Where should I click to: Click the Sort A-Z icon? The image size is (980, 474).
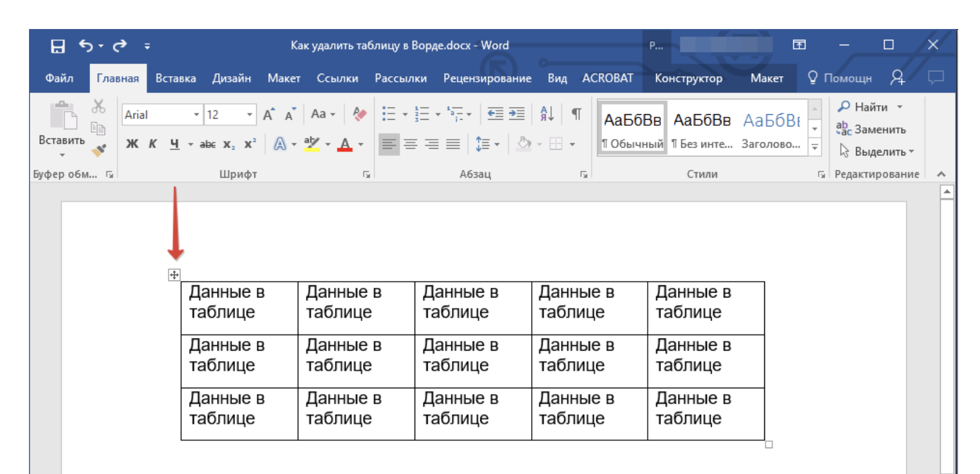pos(547,114)
